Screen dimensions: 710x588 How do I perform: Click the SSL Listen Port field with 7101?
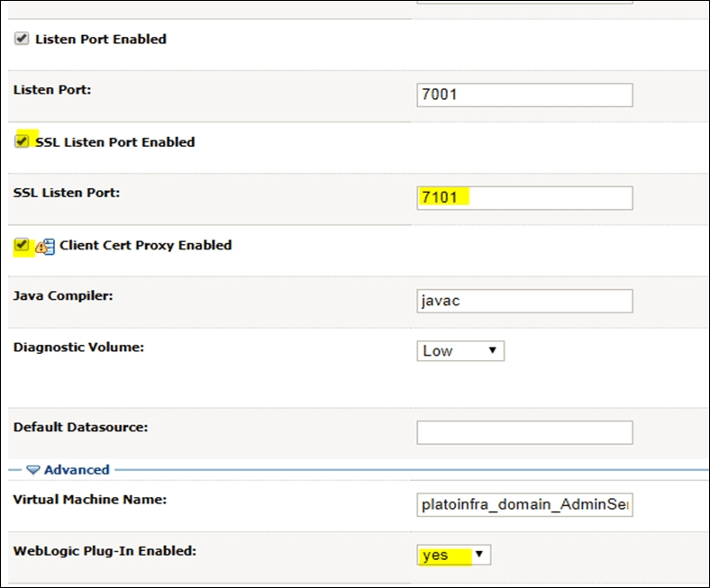click(524, 198)
